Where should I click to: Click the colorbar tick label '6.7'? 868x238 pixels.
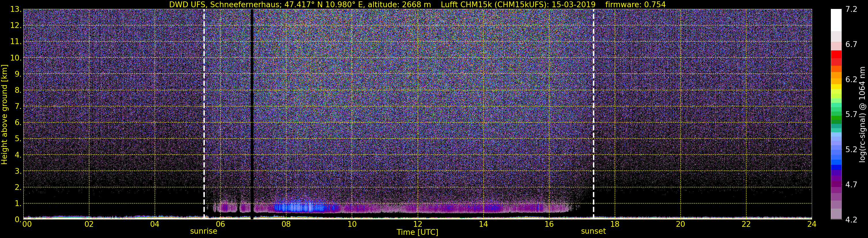click(851, 44)
